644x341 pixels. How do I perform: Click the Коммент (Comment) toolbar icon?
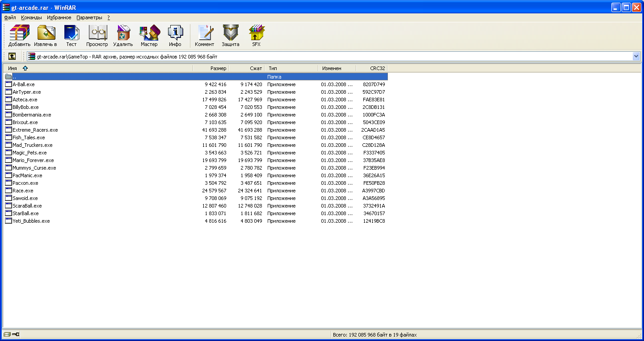click(x=205, y=35)
